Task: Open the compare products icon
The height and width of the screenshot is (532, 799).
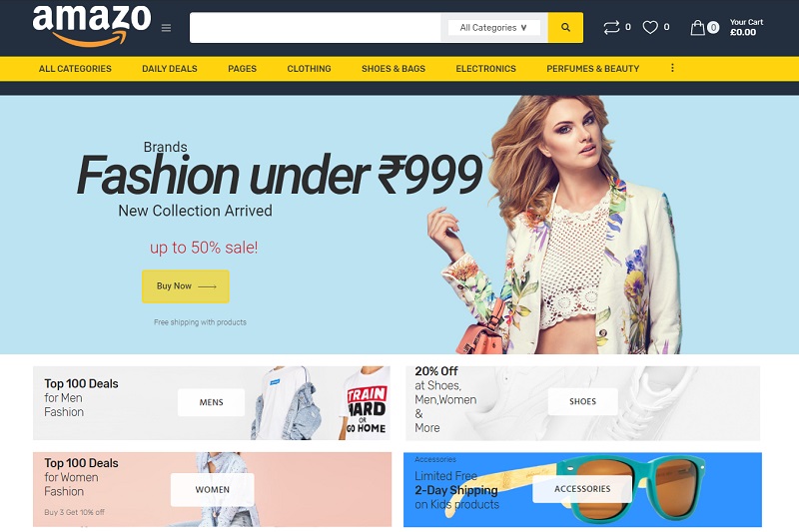Action: click(611, 27)
